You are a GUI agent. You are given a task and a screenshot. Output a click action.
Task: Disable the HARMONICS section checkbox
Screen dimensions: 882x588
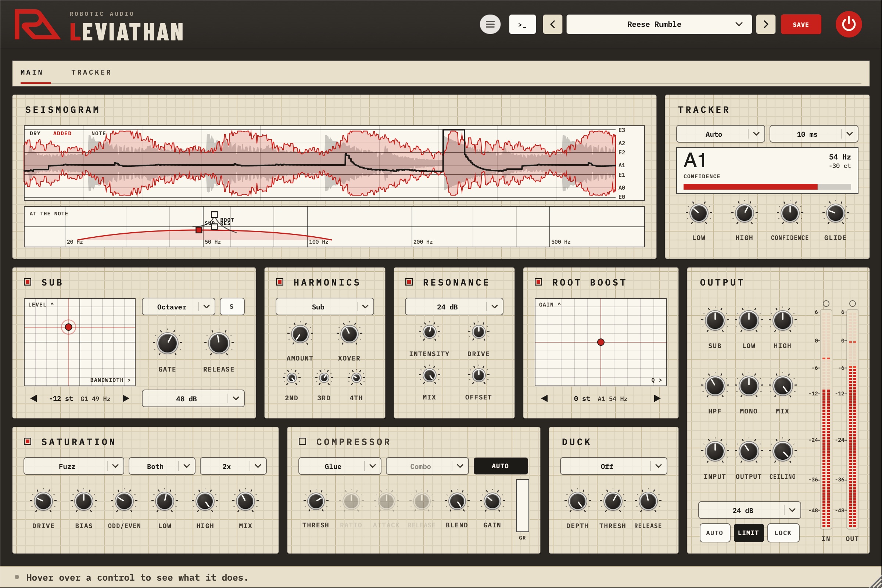tap(280, 282)
